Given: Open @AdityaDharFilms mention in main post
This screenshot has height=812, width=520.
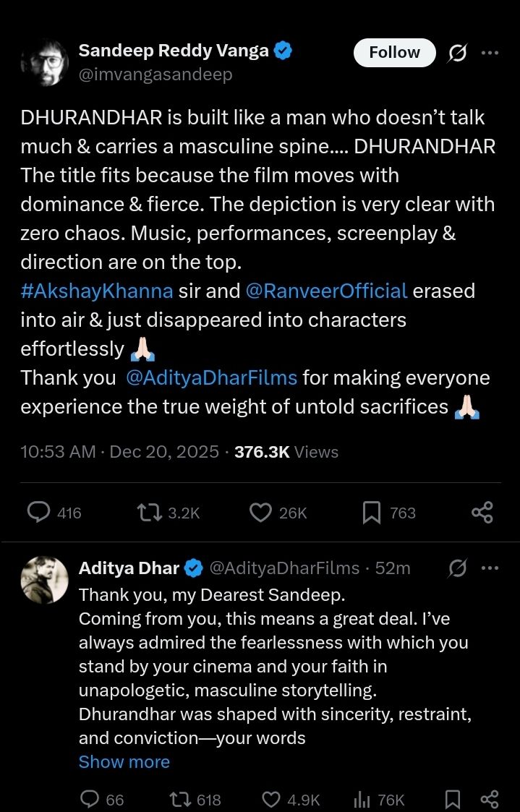Looking at the screenshot, I should [x=211, y=377].
